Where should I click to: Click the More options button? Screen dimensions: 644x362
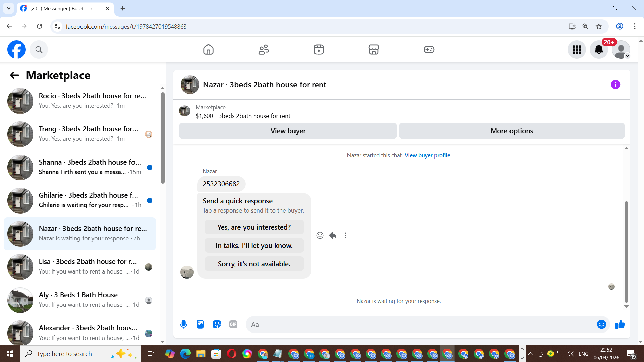(512, 131)
